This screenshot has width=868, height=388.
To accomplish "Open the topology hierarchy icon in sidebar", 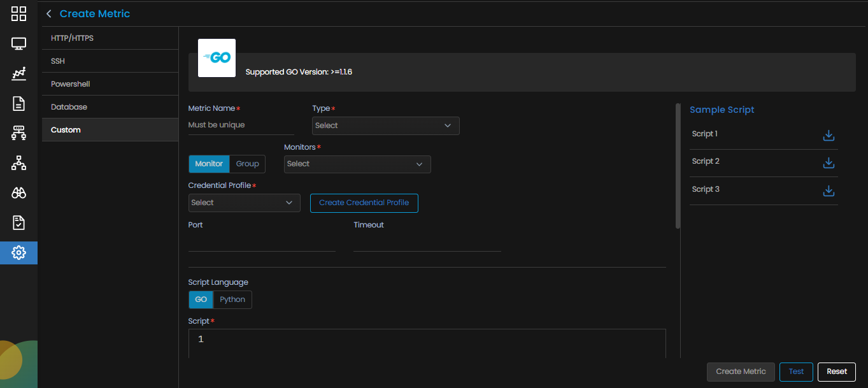I will tap(18, 163).
